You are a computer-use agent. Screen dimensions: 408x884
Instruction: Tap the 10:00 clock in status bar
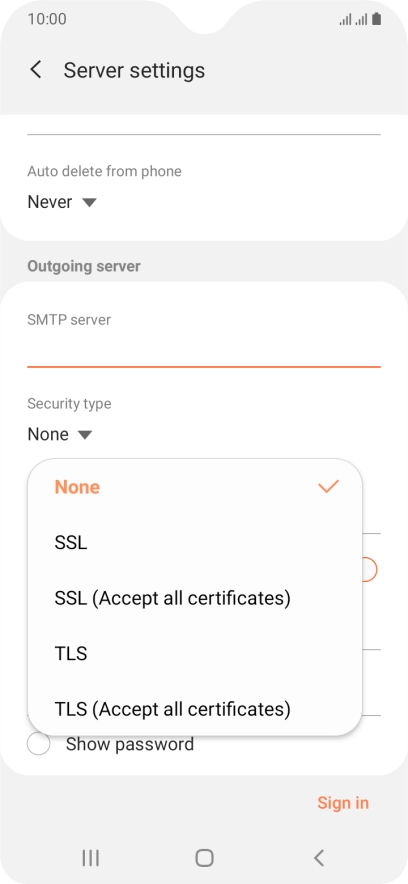tap(47, 19)
